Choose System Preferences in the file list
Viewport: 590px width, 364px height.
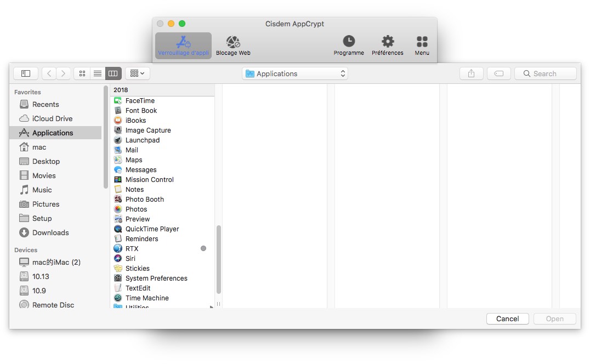coord(156,278)
